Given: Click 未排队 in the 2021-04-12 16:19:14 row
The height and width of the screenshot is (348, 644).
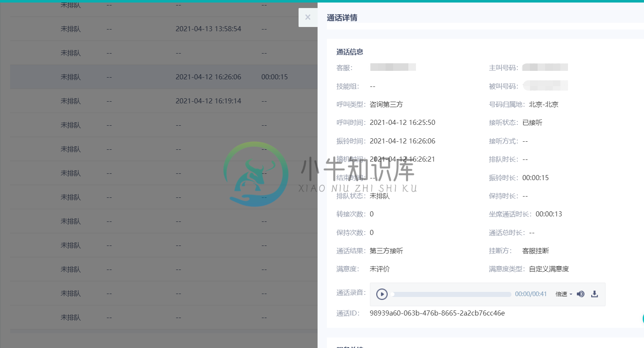Looking at the screenshot, I should [71, 101].
